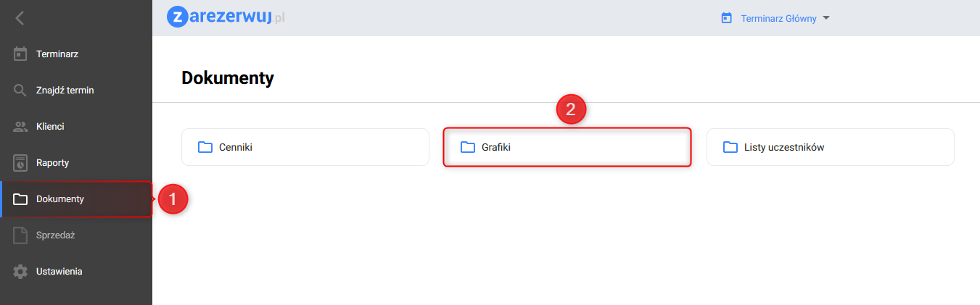The height and width of the screenshot is (305, 980).
Task: Click the Raporty chart icon
Action: 20,163
